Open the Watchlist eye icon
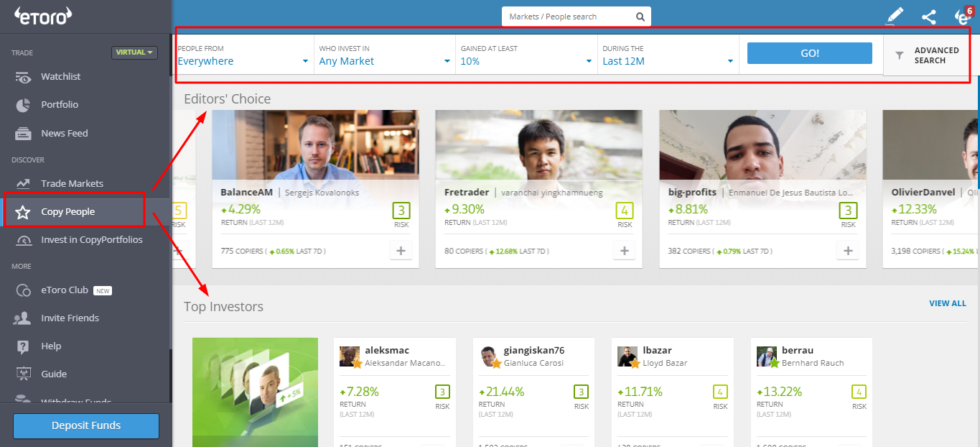The width and height of the screenshot is (980, 447). [23, 77]
